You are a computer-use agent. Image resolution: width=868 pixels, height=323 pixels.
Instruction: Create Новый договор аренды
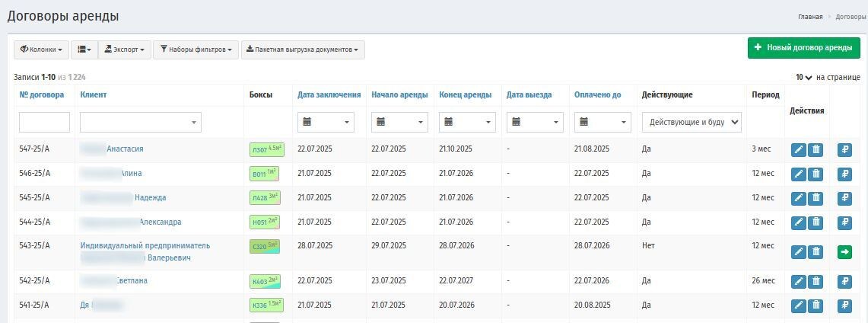click(x=804, y=48)
